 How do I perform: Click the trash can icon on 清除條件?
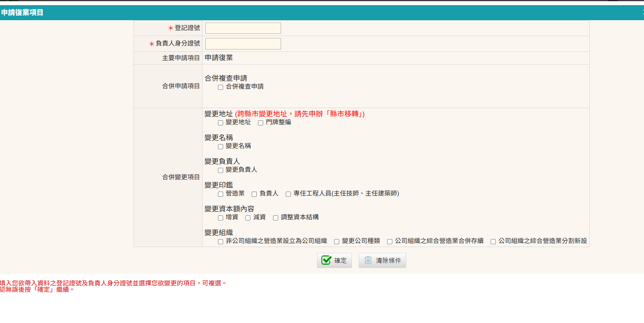tap(368, 260)
